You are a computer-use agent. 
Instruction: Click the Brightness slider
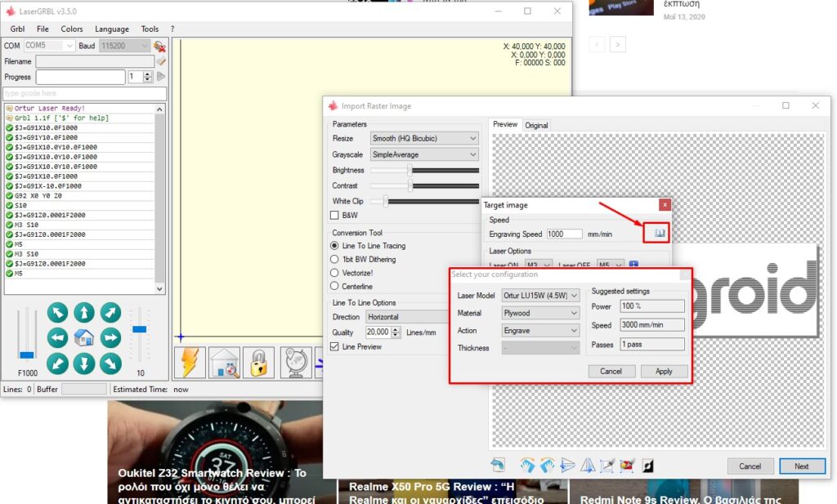pyautogui.click(x=424, y=171)
